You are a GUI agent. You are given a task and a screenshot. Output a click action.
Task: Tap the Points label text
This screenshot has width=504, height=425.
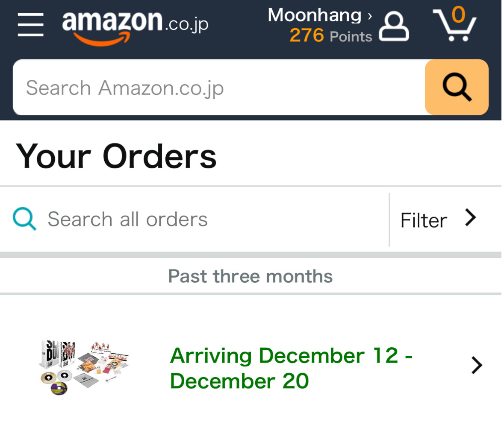[x=351, y=37]
